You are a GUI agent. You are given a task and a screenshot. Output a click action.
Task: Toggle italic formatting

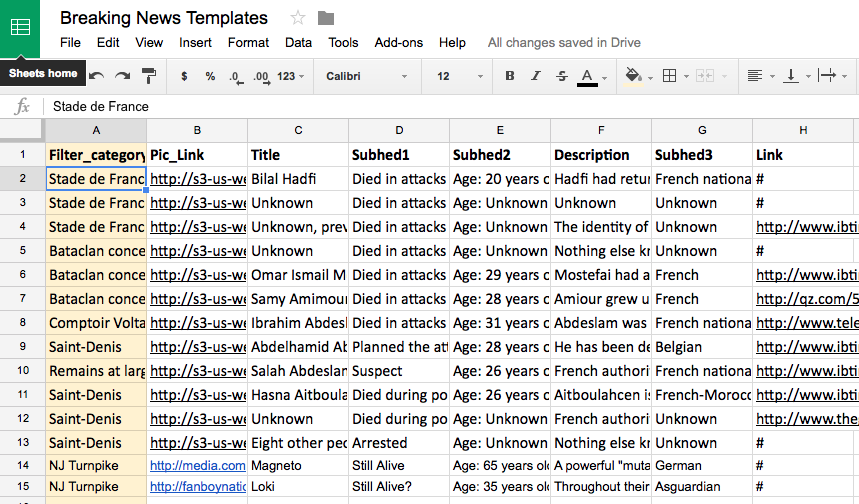536,76
